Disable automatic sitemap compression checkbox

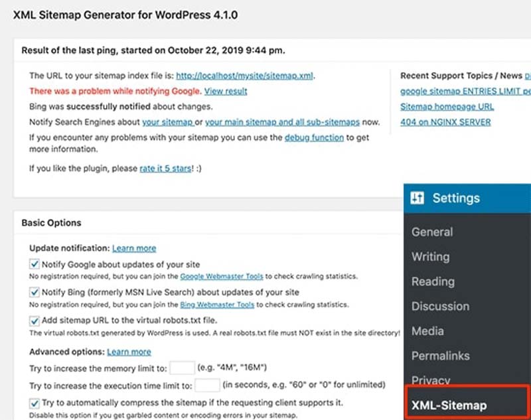(x=35, y=403)
